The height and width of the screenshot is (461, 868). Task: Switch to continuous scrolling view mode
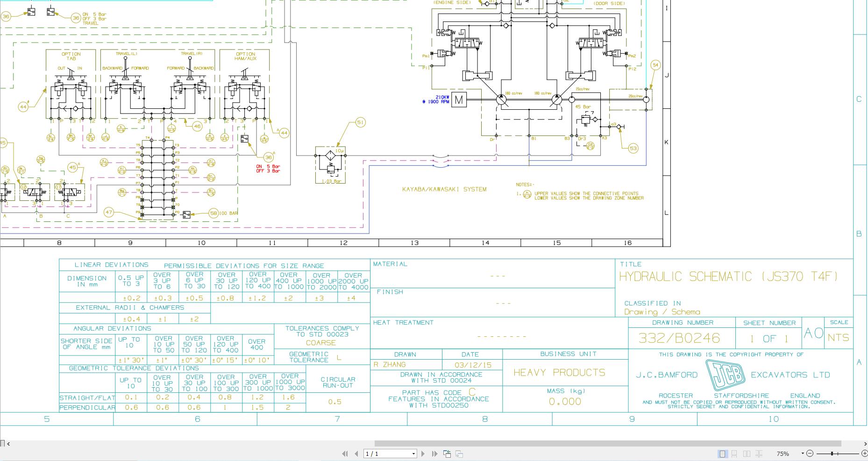tap(734, 454)
